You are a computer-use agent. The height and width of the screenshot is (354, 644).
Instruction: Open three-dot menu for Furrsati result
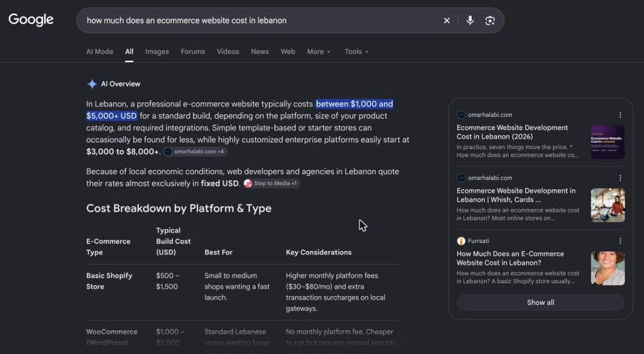pos(620,241)
